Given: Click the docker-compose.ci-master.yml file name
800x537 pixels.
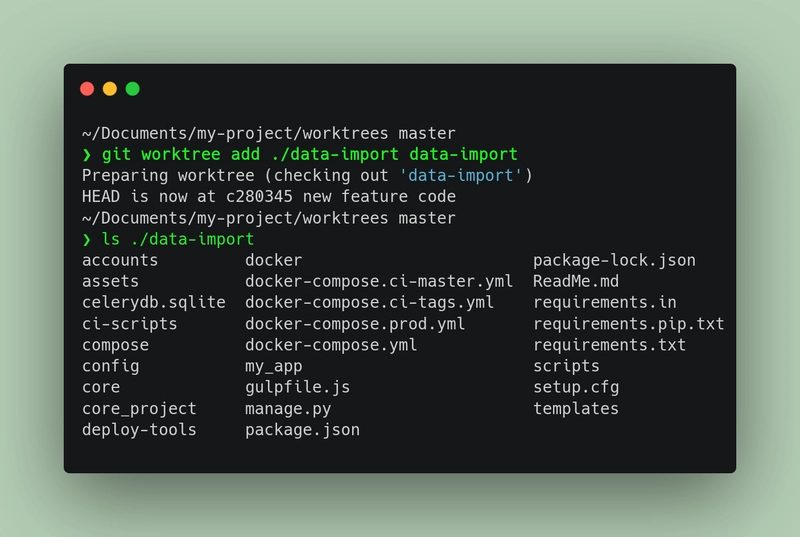Looking at the screenshot, I should (x=379, y=282).
